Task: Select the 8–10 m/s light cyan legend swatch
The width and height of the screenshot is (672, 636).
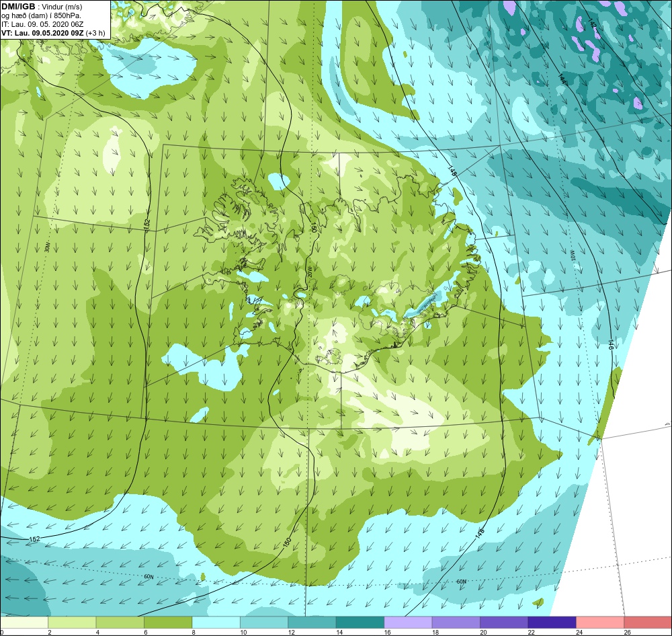Action: click(216, 623)
